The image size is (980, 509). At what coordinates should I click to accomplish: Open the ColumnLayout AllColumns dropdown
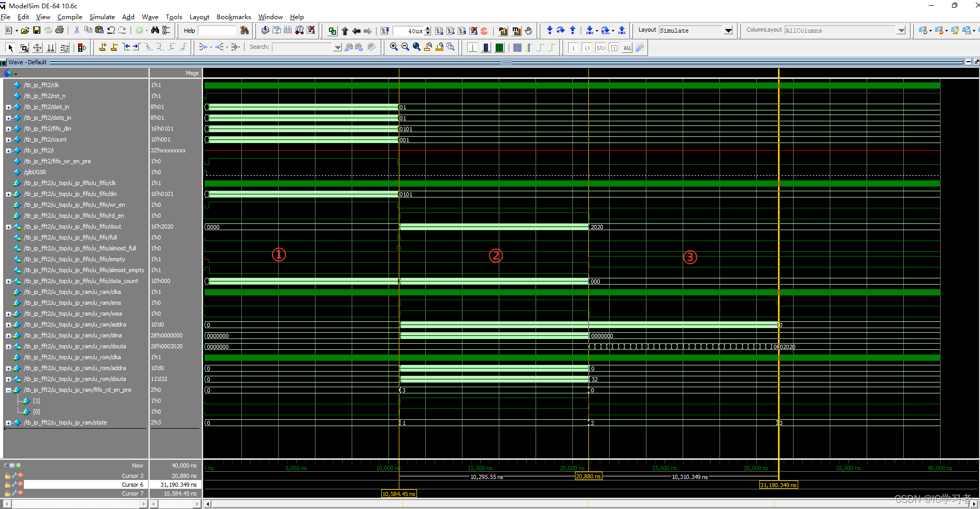901,31
